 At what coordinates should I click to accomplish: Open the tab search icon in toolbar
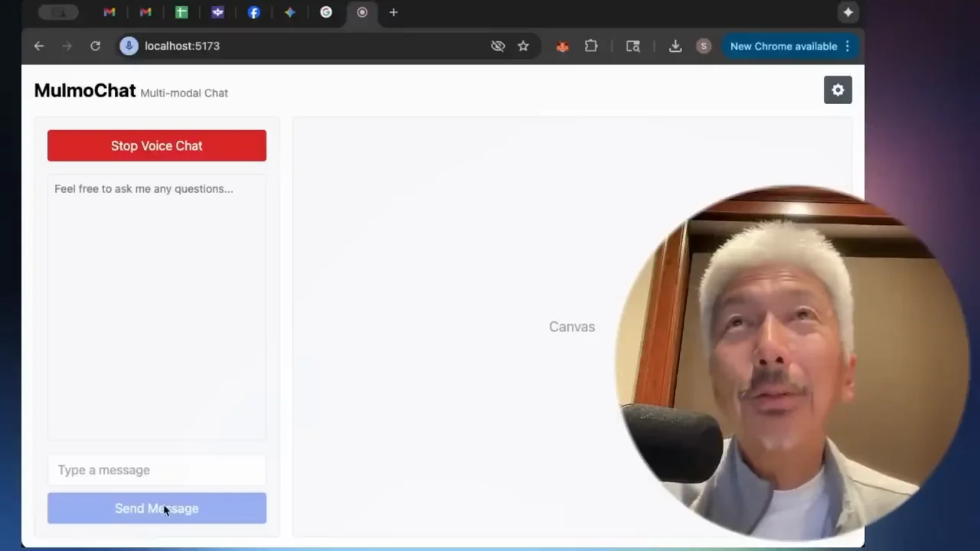(632, 46)
